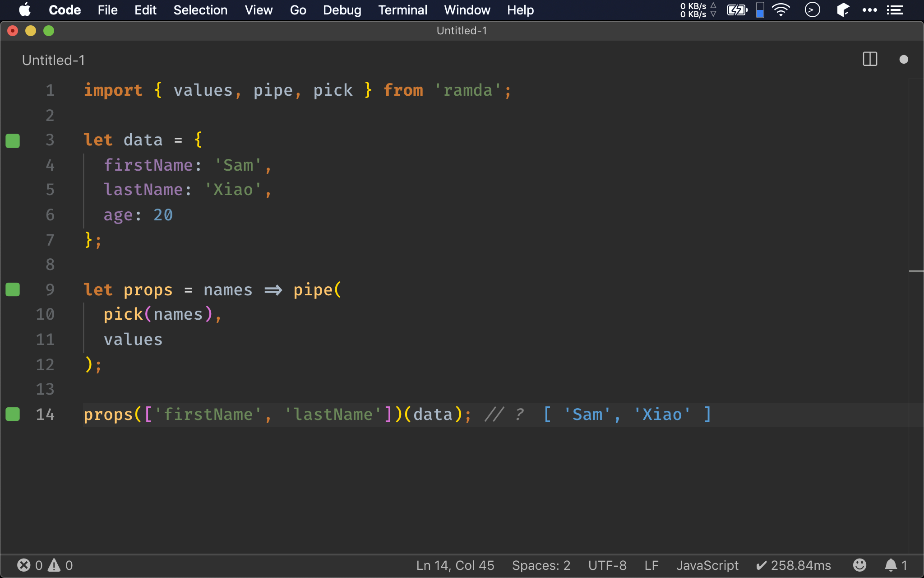Open the File menu
Image resolution: width=924 pixels, height=578 pixels.
tap(107, 10)
